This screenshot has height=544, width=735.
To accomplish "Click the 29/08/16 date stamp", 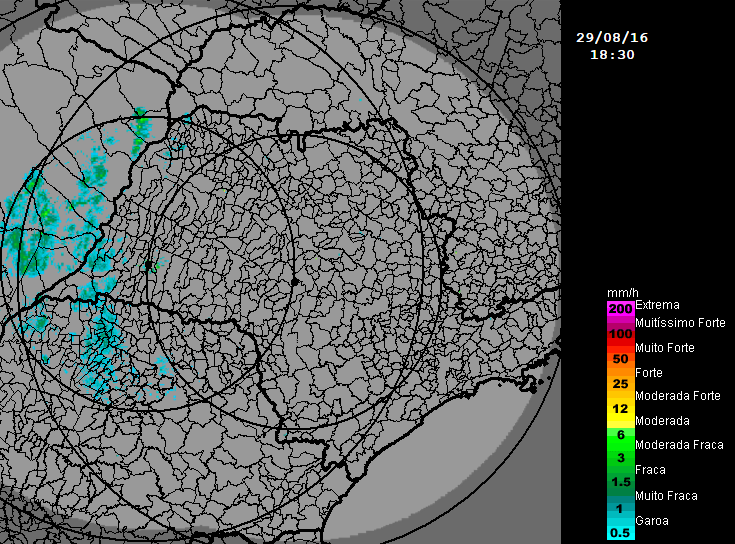I will click(612, 37).
